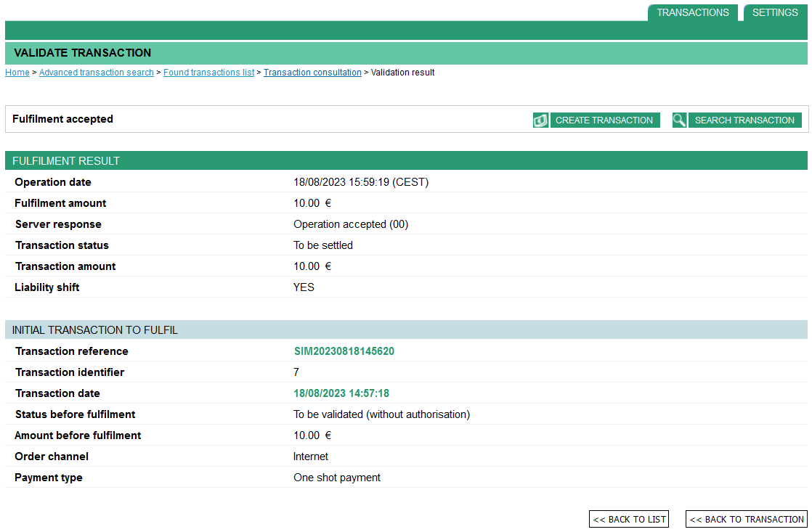Image resolution: width=812 pixels, height=532 pixels.
Task: Open transaction reference SIM20230818145620
Action: [x=344, y=351]
